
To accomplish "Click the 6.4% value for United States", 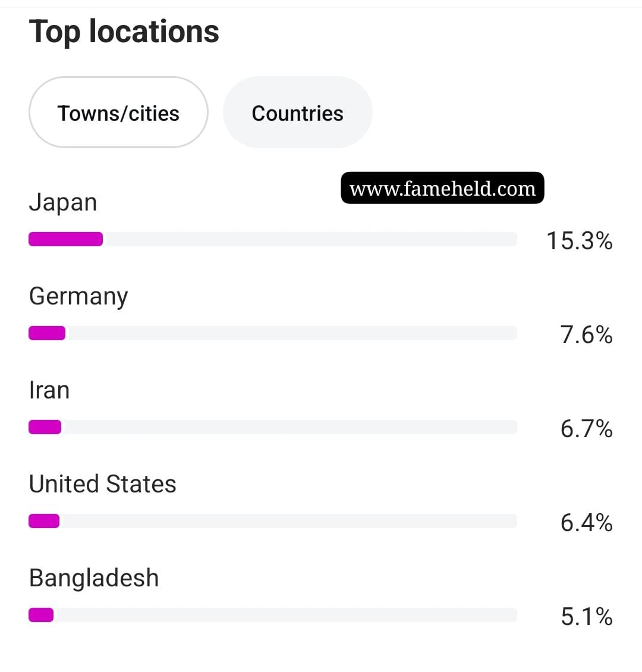I will tap(586, 523).
